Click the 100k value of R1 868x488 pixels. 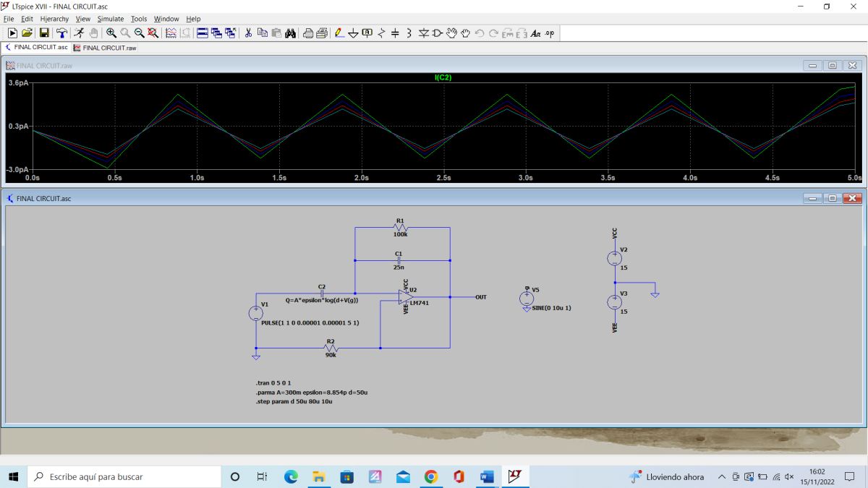pos(401,234)
